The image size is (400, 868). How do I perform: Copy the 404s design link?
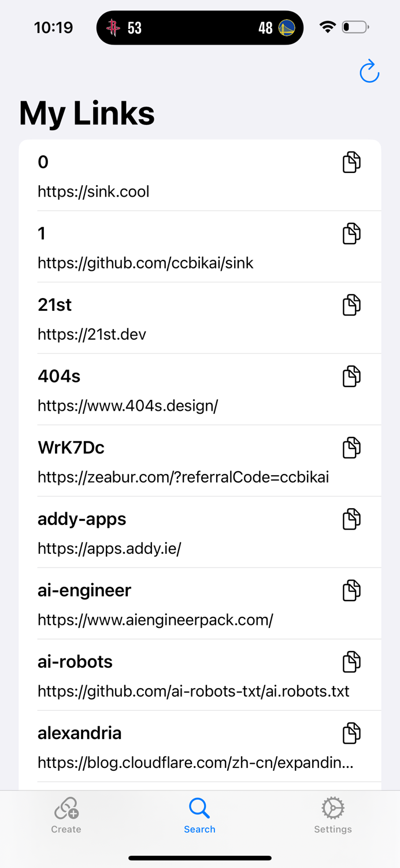(351, 376)
